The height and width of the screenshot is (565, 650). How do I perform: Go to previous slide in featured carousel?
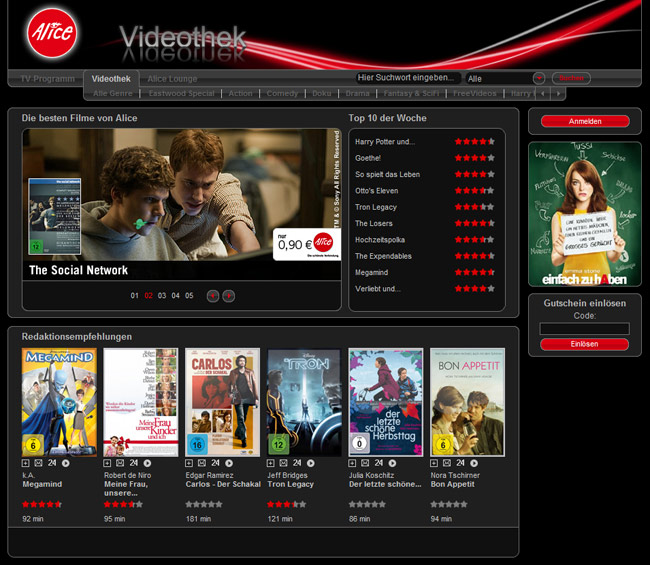tap(213, 296)
